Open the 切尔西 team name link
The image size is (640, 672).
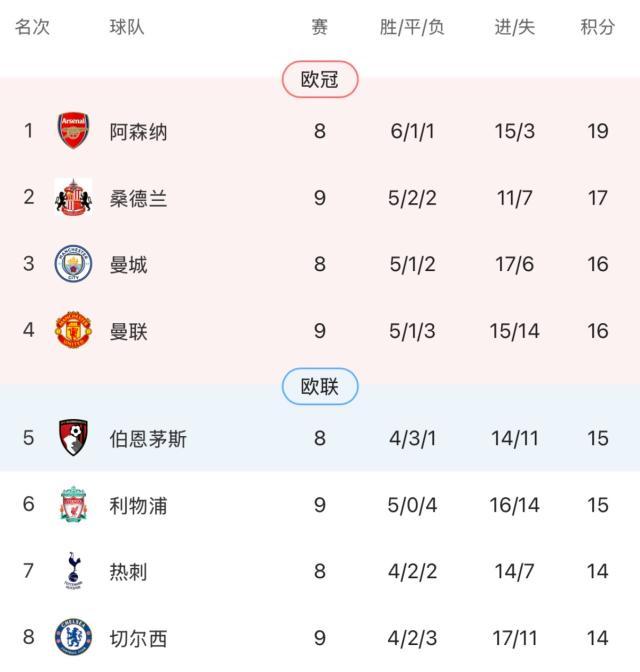pos(138,638)
